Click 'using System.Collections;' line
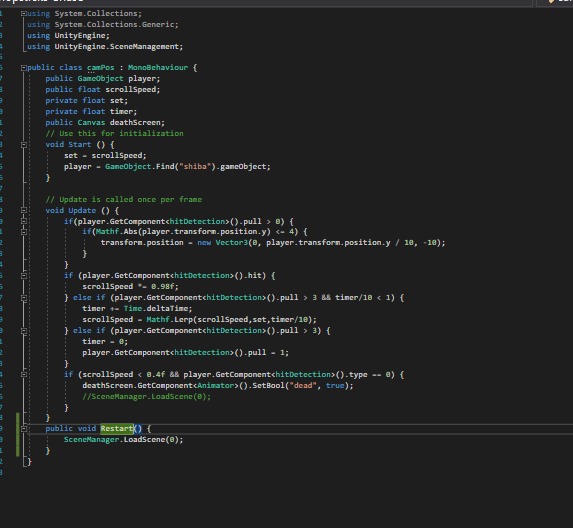 (84, 14)
